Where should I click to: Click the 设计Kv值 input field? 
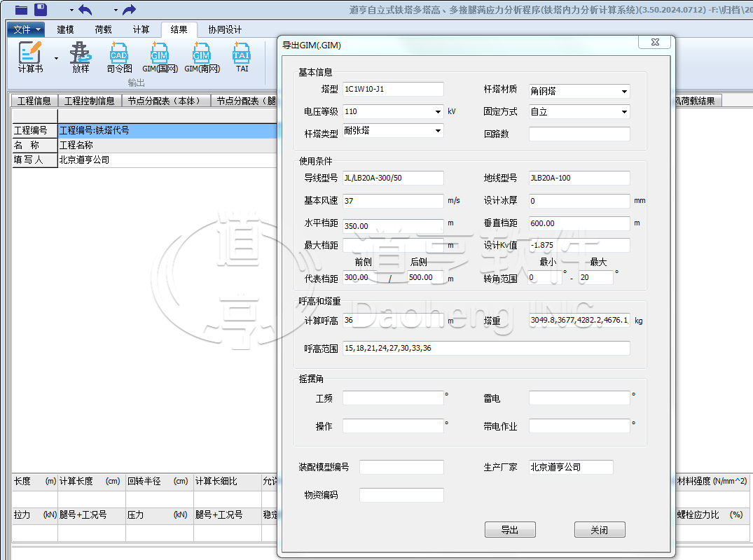(579, 245)
